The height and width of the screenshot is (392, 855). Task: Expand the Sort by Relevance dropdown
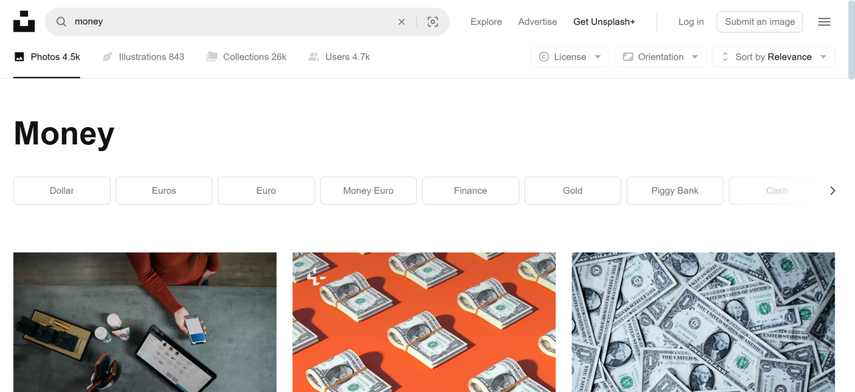773,57
